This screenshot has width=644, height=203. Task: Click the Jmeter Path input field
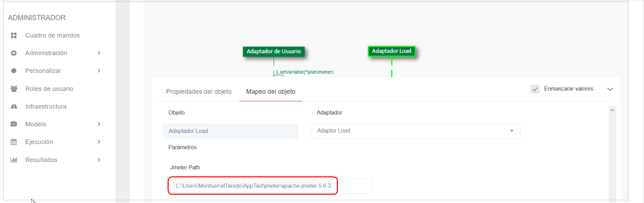(270, 186)
